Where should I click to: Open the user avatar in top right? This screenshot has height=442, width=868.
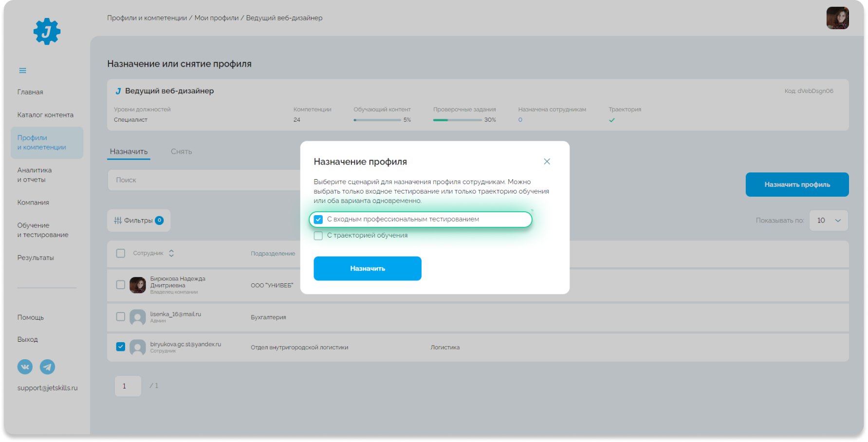(837, 18)
